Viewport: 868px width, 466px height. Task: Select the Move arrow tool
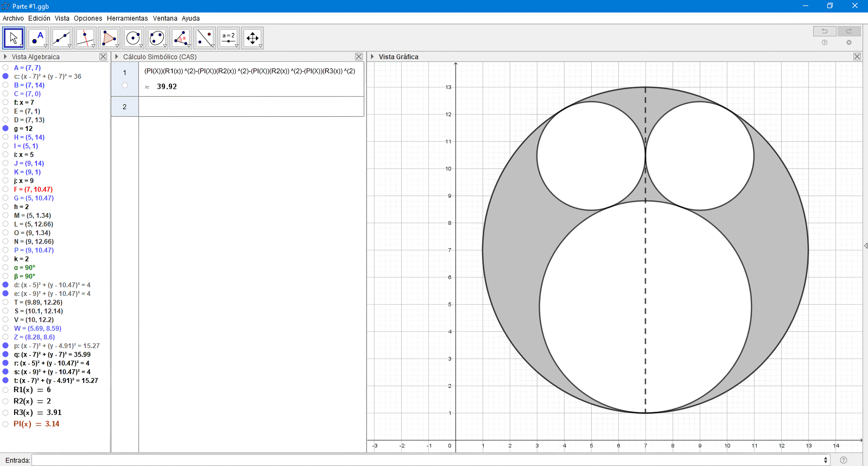point(14,38)
